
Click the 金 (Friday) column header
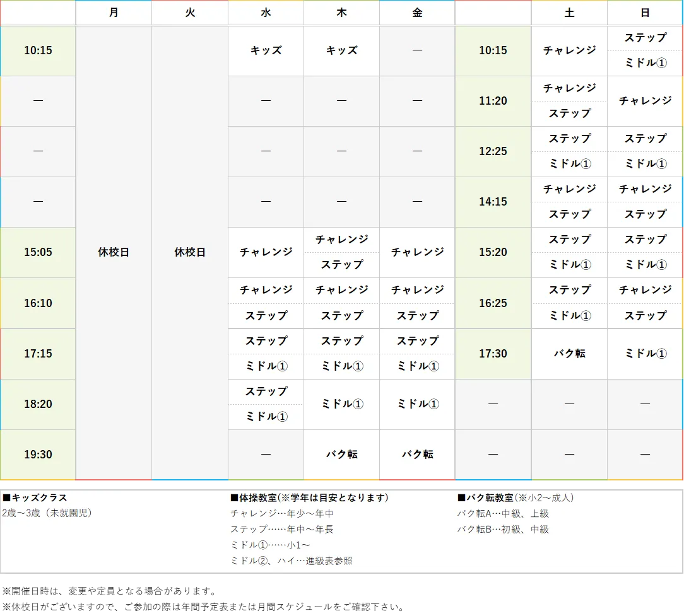[416, 13]
